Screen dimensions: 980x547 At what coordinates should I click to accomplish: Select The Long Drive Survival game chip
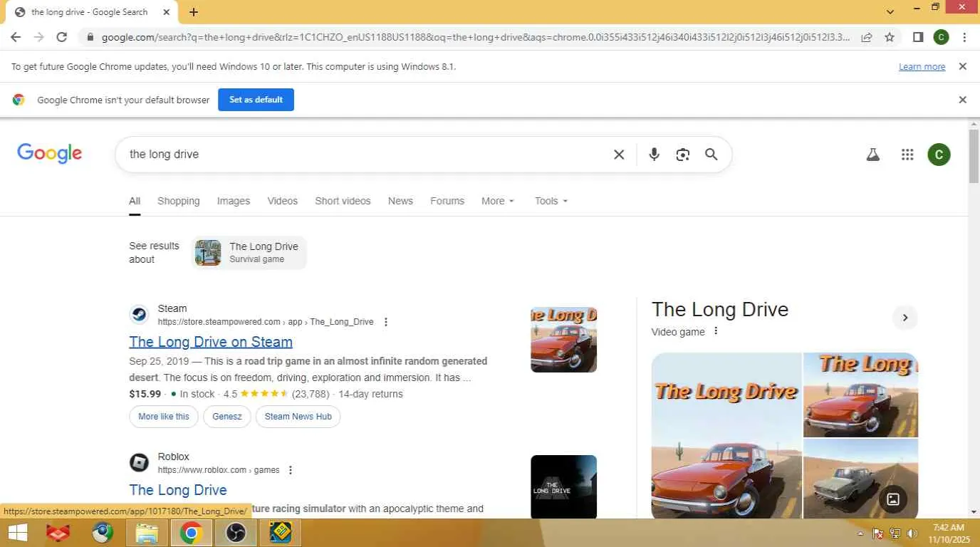click(249, 253)
